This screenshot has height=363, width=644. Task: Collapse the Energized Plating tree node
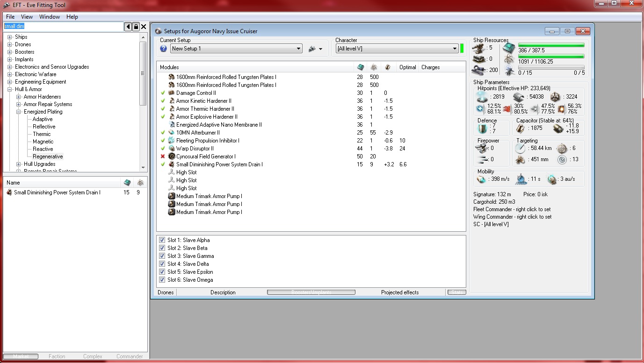(x=19, y=112)
